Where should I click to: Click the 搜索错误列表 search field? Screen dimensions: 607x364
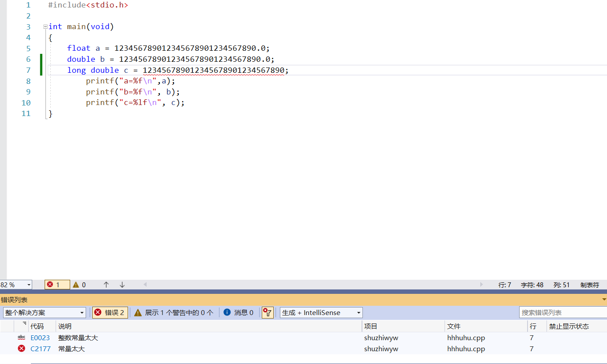563,313
